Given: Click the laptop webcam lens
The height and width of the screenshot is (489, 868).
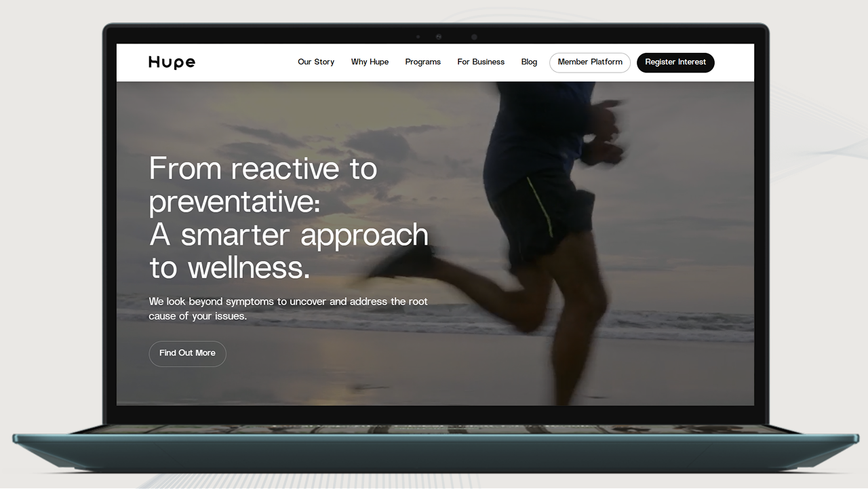Looking at the screenshot, I should [x=439, y=37].
